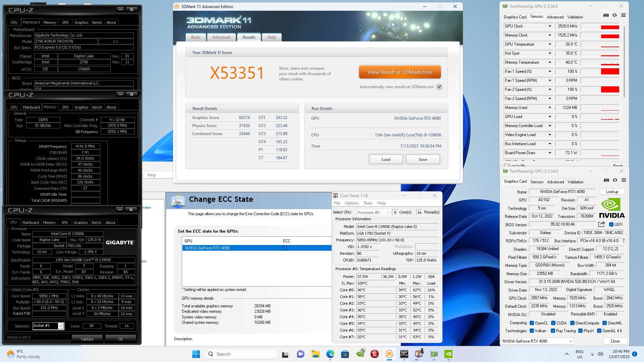Click Load button in Run Details
Screen dimensions: 644x362
coord(386,160)
